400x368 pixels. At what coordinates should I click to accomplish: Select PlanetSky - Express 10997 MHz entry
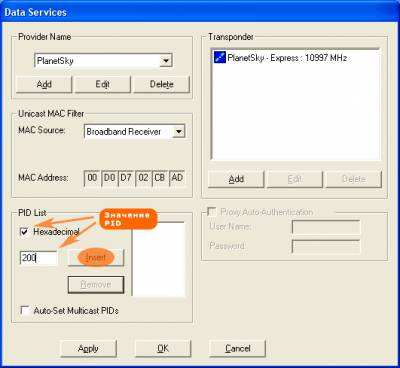coord(287,58)
